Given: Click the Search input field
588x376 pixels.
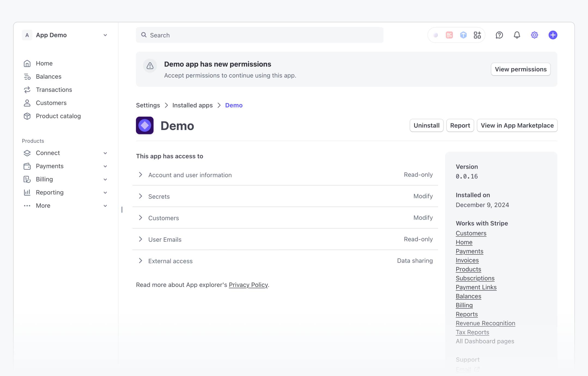Looking at the screenshot, I should point(259,35).
